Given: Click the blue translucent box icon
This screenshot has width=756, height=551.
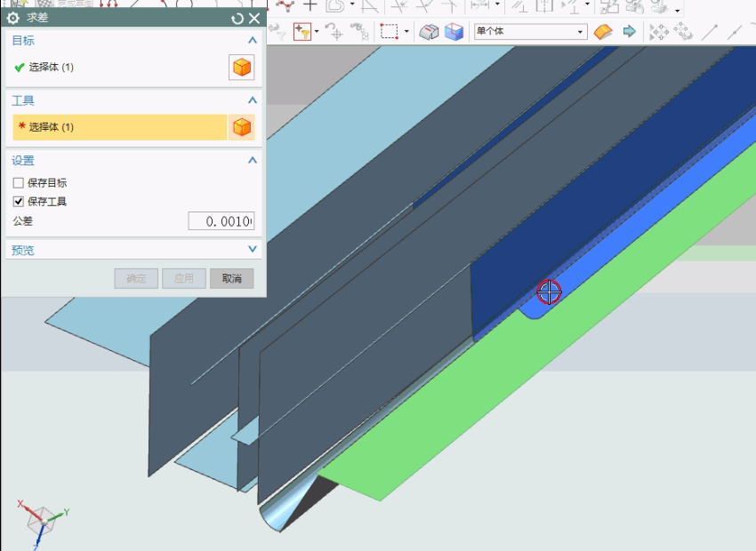Looking at the screenshot, I should (x=454, y=32).
